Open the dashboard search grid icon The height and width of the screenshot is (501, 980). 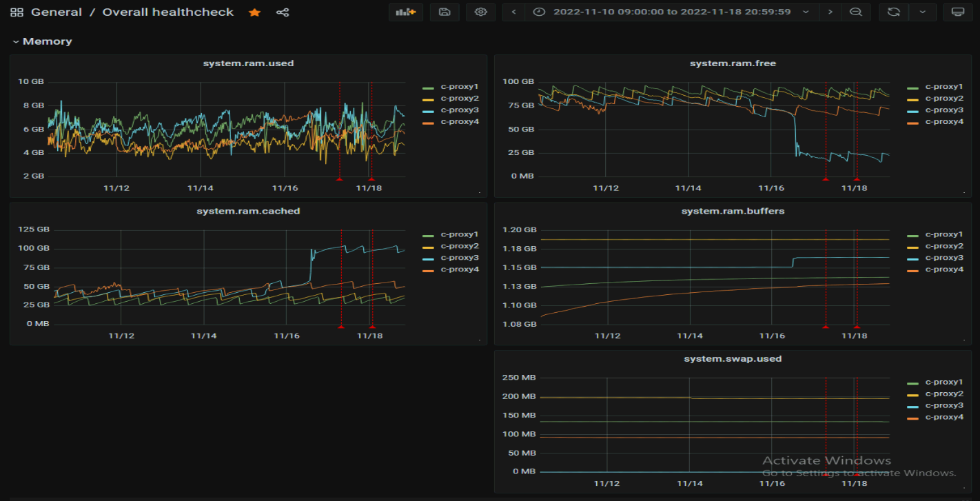17,12
